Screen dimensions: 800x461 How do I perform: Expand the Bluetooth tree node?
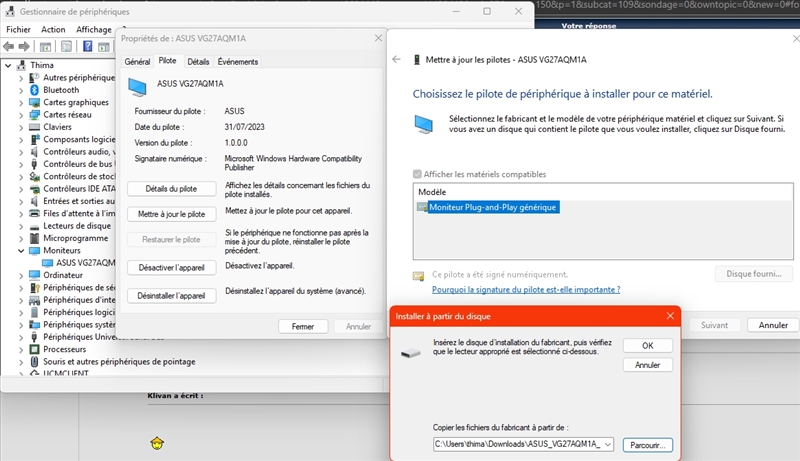click(x=21, y=90)
